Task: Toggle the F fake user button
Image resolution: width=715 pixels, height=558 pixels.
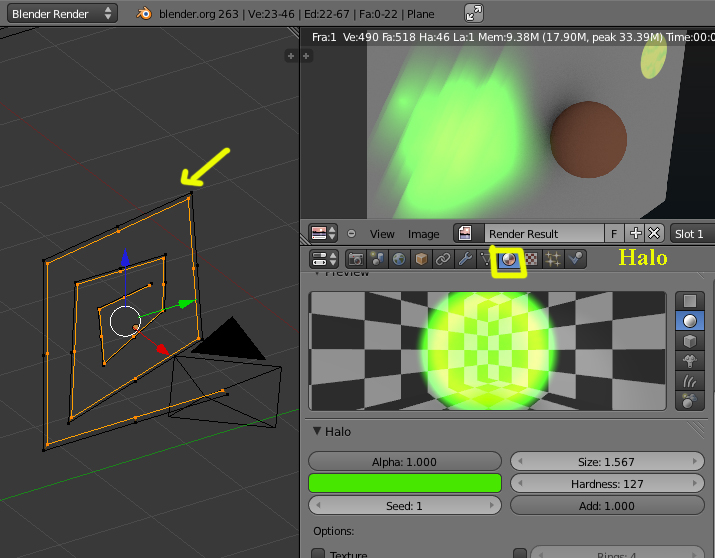Action: click(x=614, y=234)
